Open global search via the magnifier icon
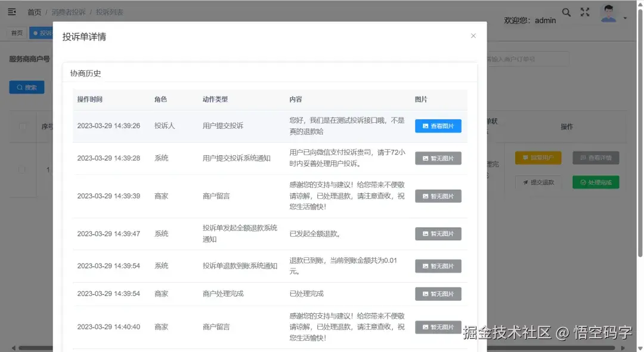Image resolution: width=644 pixels, height=352 pixels. pos(566,11)
